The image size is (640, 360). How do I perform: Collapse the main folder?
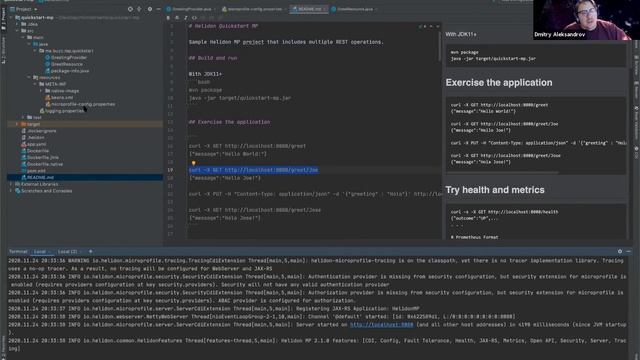[23, 37]
